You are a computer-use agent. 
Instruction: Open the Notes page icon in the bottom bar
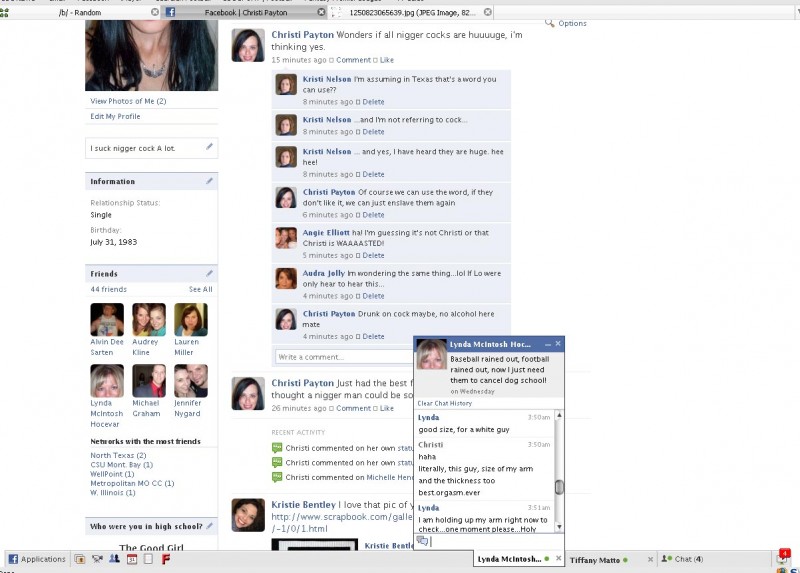(x=148, y=559)
